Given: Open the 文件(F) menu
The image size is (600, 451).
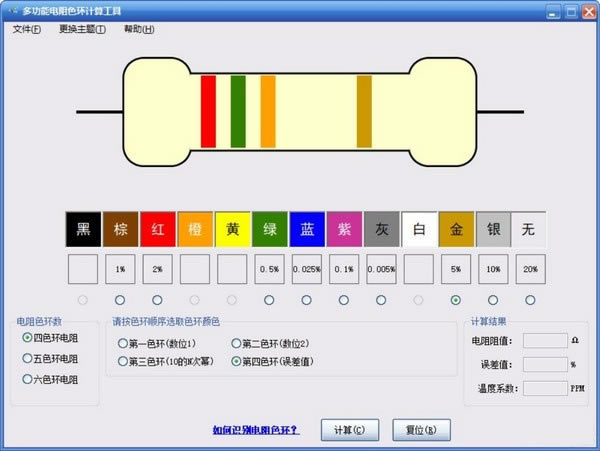Looking at the screenshot, I should (27, 29).
